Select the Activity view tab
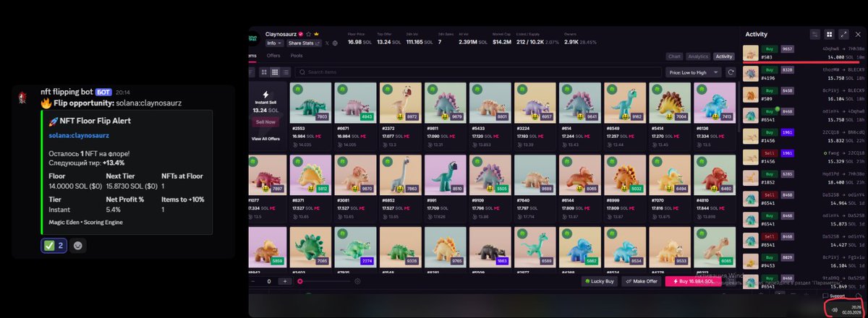Image resolution: width=868 pixels, height=318 pixels. pyautogui.click(x=723, y=56)
